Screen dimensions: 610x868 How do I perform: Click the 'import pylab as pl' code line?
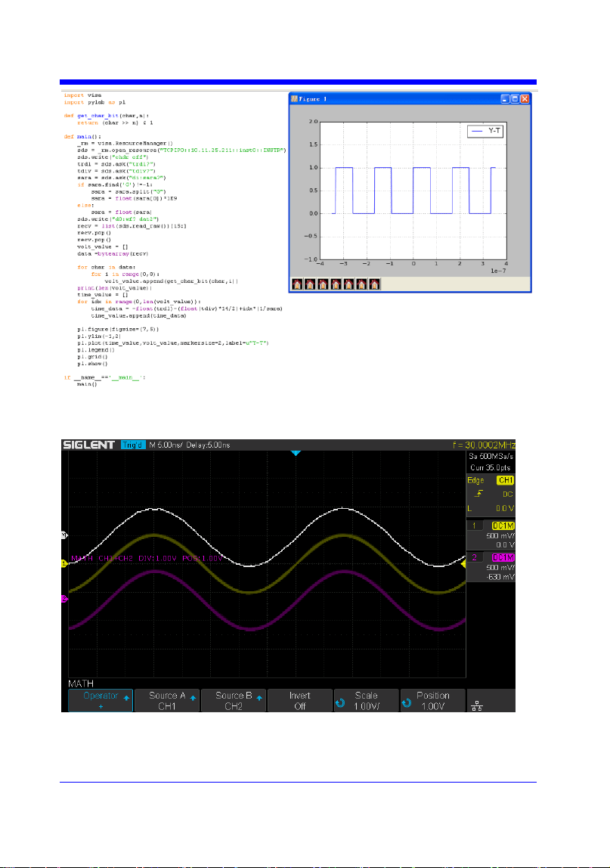pos(94,102)
